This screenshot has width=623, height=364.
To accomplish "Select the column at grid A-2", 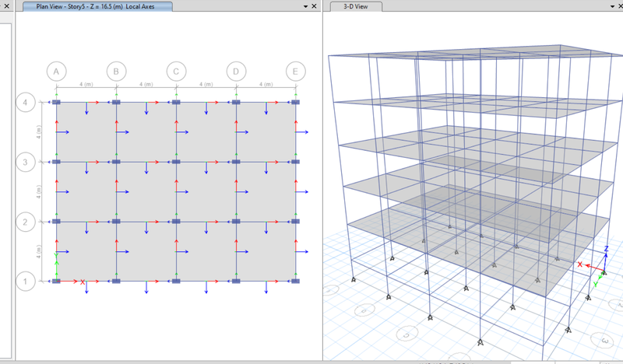I will [x=56, y=222].
